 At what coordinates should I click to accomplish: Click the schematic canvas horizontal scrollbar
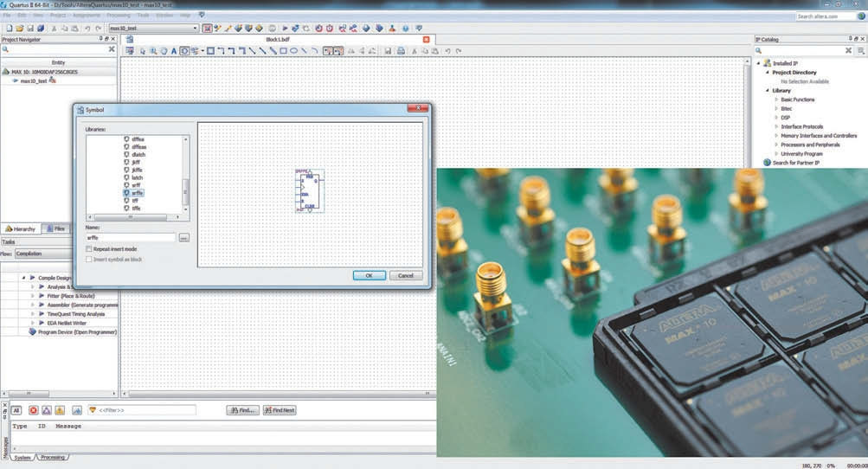[279, 394]
